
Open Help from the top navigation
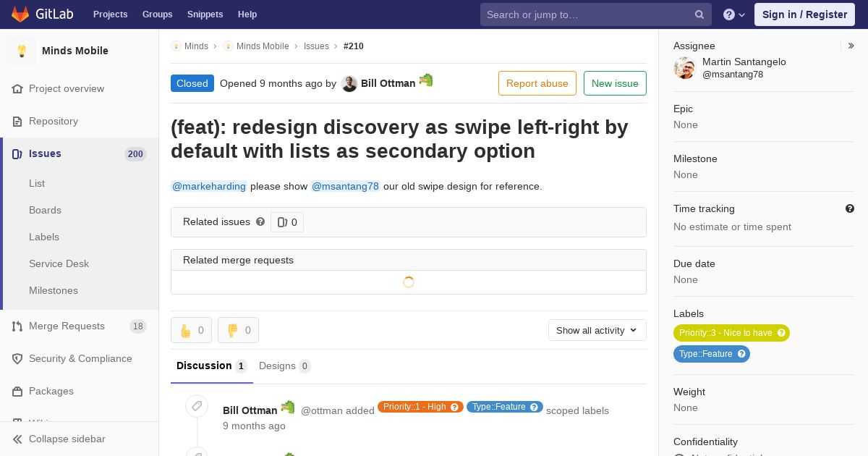tap(247, 14)
